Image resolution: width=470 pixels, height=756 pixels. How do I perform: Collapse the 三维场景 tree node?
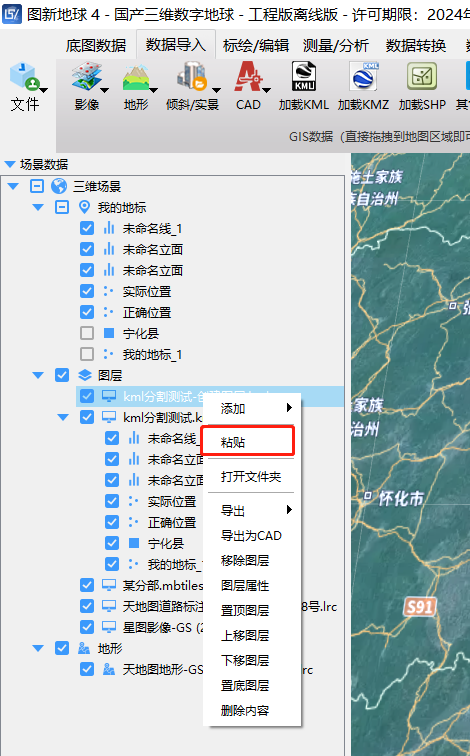coord(13,186)
